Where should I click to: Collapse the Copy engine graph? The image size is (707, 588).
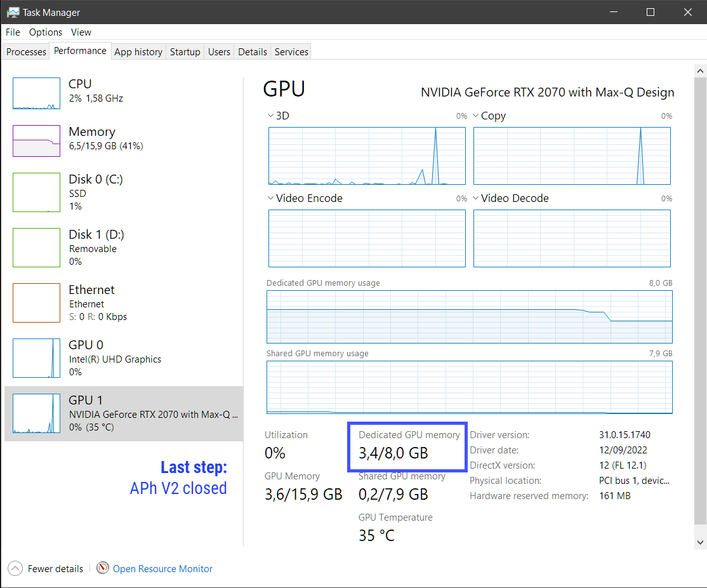coord(475,116)
